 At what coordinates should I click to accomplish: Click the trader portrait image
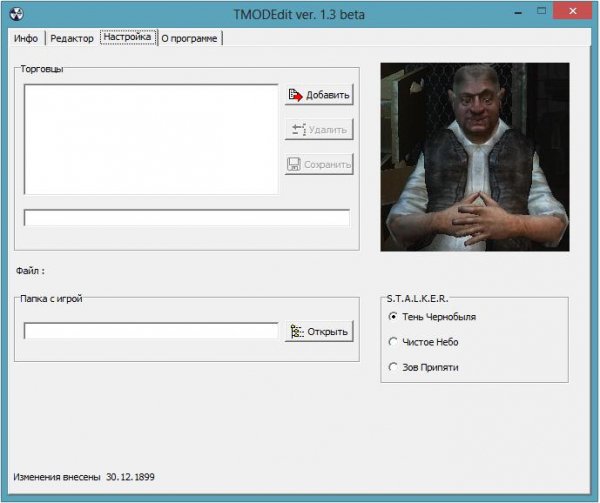point(475,157)
